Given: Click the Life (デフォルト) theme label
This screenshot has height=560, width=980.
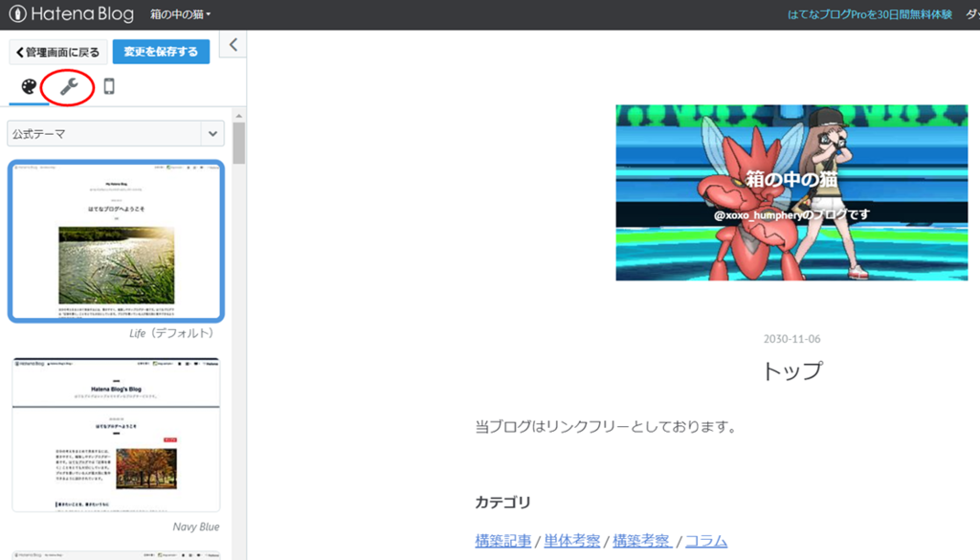Looking at the screenshot, I should (174, 333).
